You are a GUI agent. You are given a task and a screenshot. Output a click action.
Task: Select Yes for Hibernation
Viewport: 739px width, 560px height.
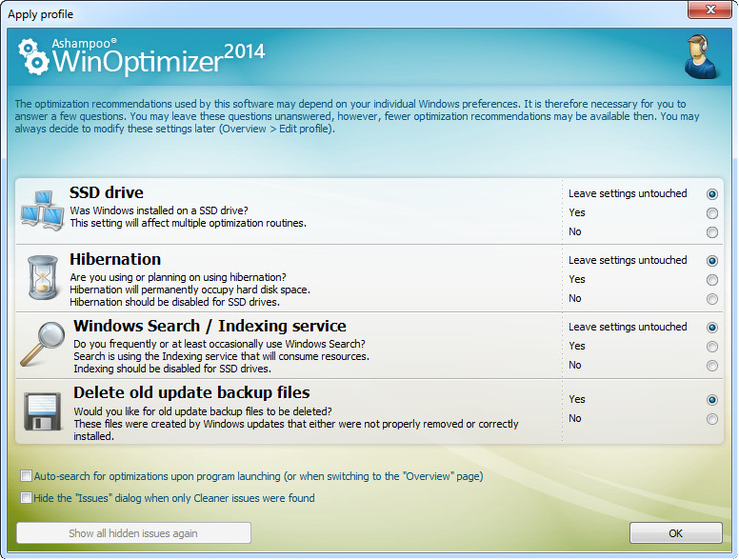click(x=712, y=280)
